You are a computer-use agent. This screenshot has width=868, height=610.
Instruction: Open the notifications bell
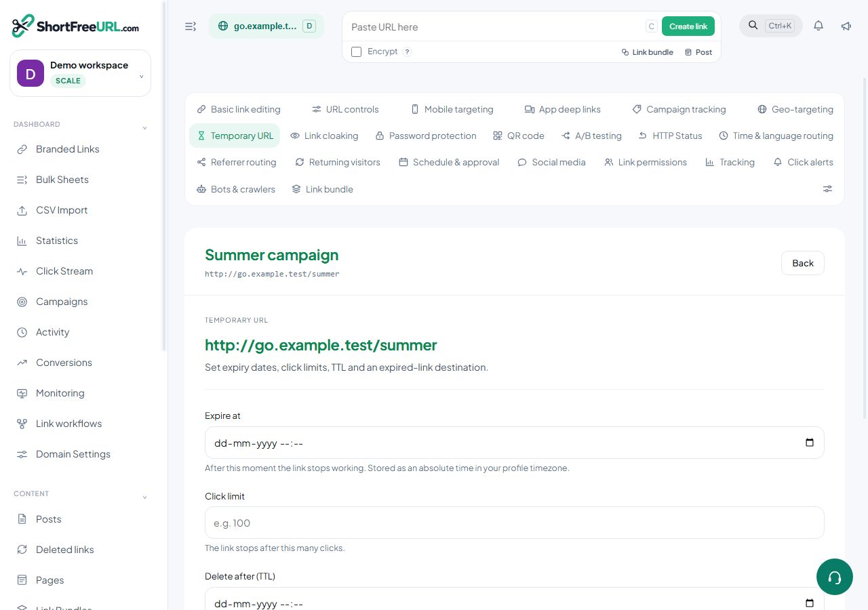click(818, 26)
